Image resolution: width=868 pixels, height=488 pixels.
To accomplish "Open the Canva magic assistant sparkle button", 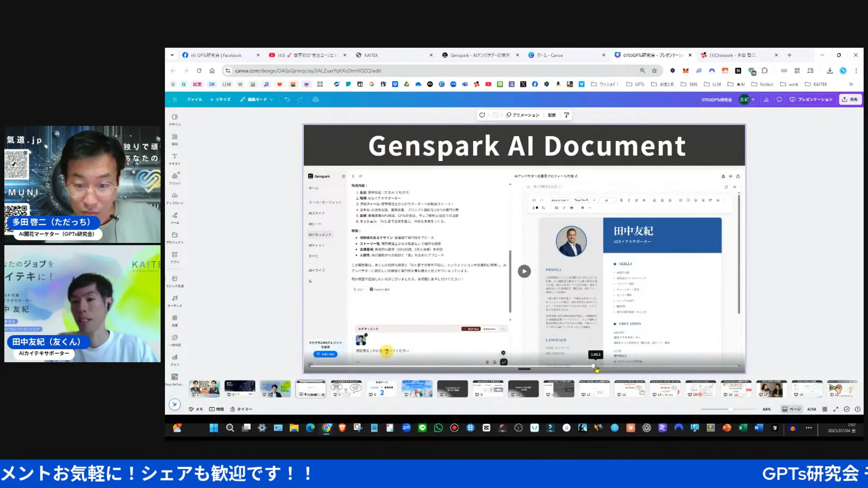I will click(x=175, y=404).
